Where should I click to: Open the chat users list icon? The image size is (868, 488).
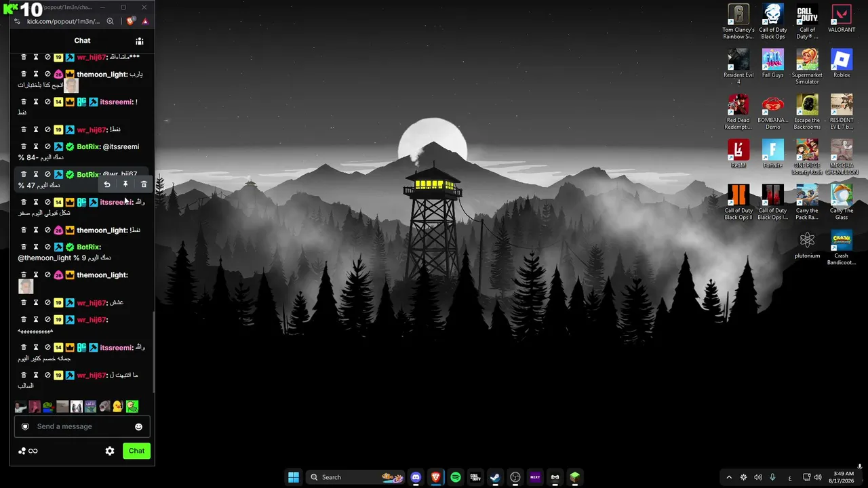[140, 41]
